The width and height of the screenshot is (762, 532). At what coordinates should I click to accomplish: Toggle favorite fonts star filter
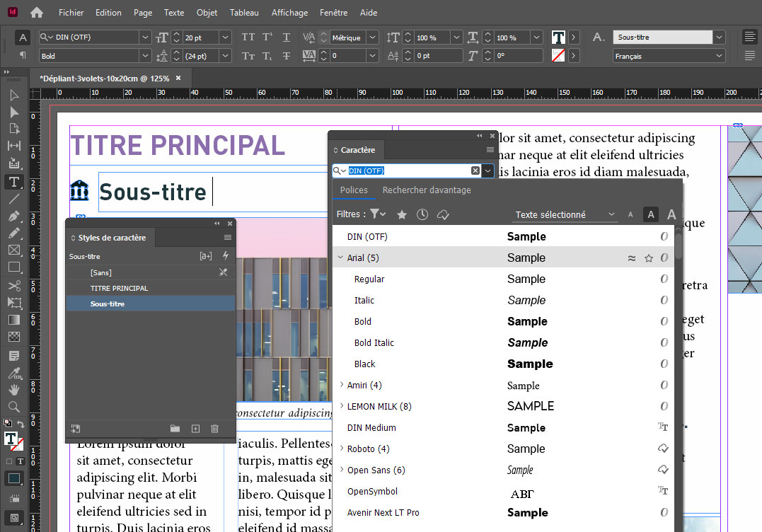402,214
